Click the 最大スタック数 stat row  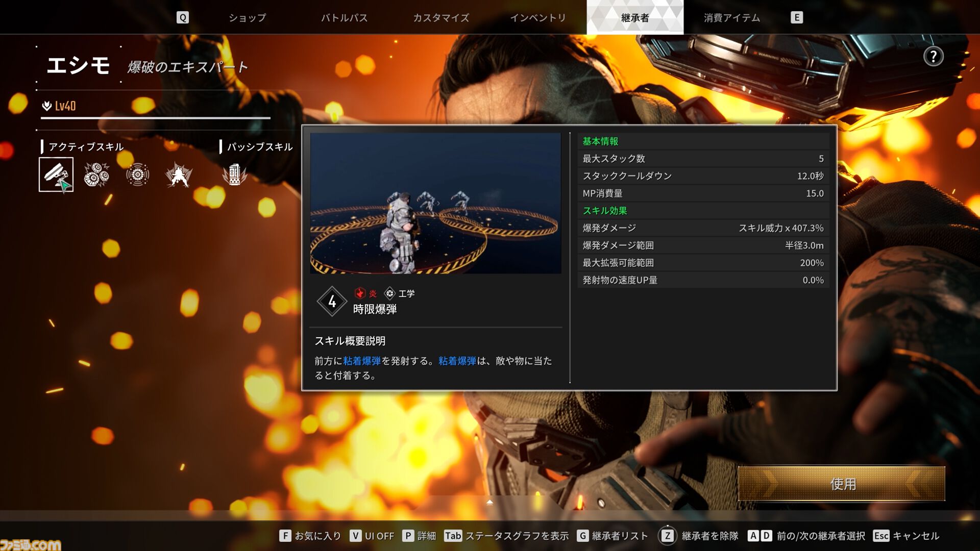(x=703, y=159)
